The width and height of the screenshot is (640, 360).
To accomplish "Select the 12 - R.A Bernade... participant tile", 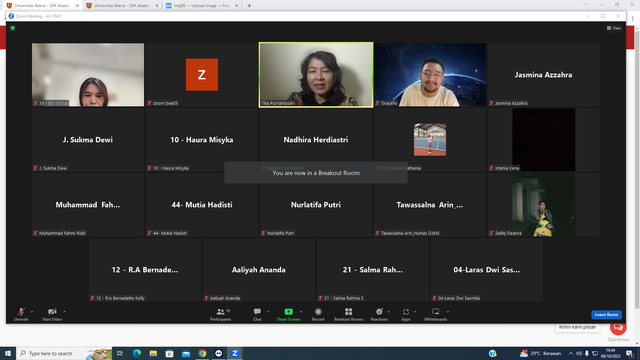I will 145,269.
